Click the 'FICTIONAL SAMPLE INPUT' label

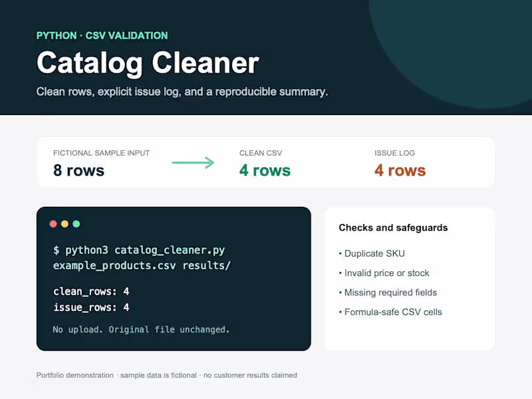point(102,153)
